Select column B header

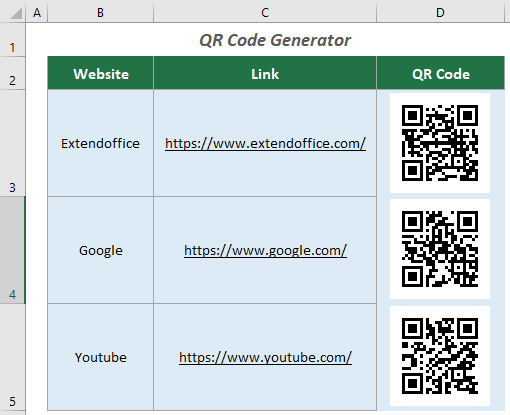[x=100, y=12]
